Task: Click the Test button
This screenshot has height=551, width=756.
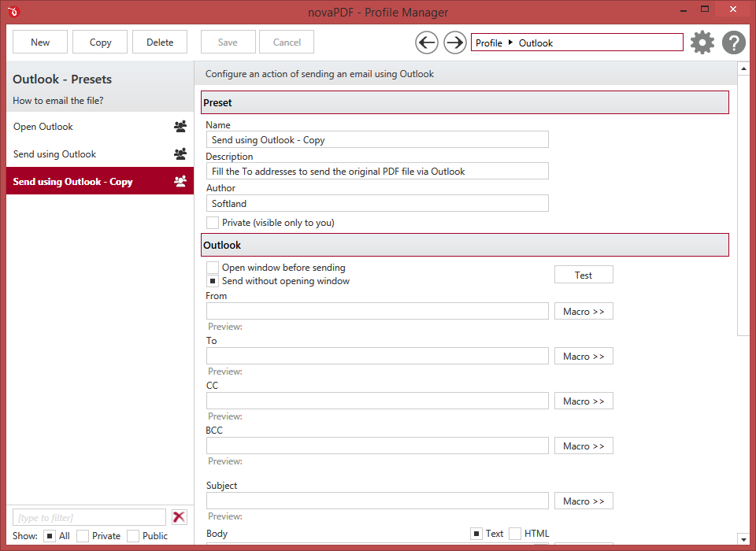Action: point(584,275)
